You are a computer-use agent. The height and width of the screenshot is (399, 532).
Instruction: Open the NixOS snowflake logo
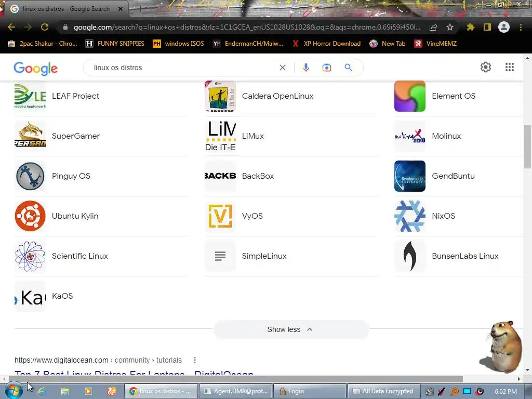(410, 216)
